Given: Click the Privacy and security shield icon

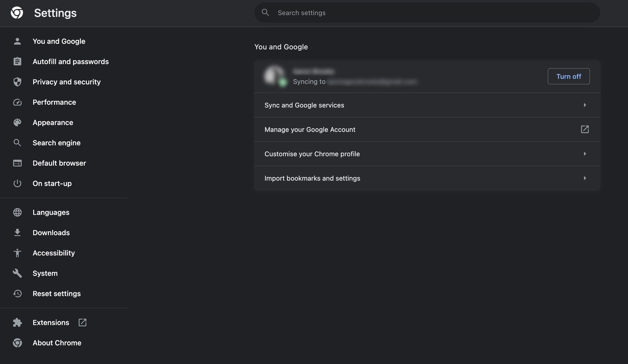Looking at the screenshot, I should point(17,82).
